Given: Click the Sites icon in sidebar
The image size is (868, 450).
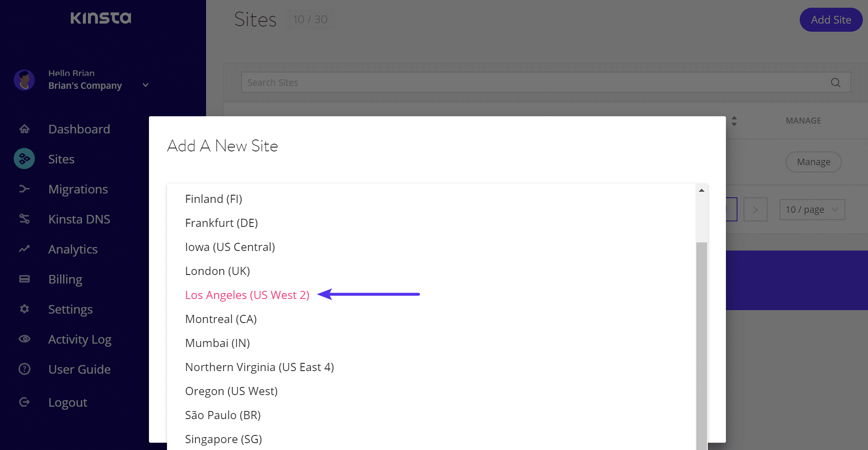Looking at the screenshot, I should coord(24,159).
